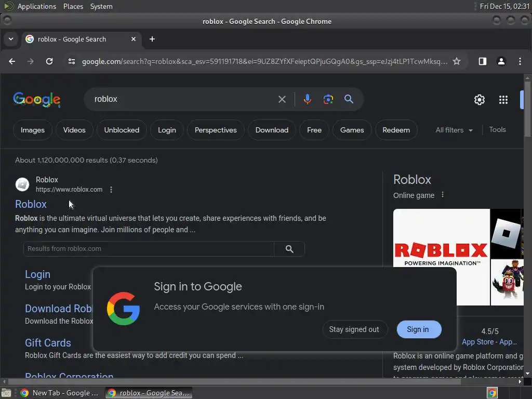
Task: Open the App Store rating link
Action: pyautogui.click(x=489, y=342)
